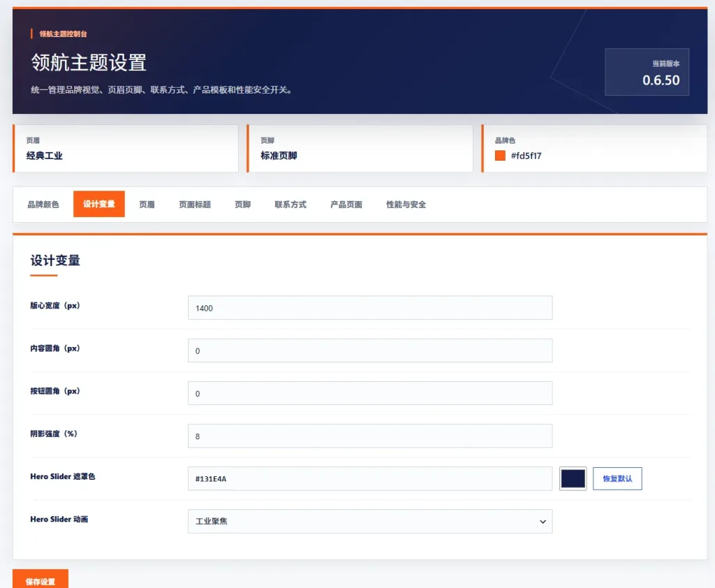This screenshot has height=588, width=715.
Task: Click the 当前版本 0.6.50 version box
Action: tap(647, 72)
